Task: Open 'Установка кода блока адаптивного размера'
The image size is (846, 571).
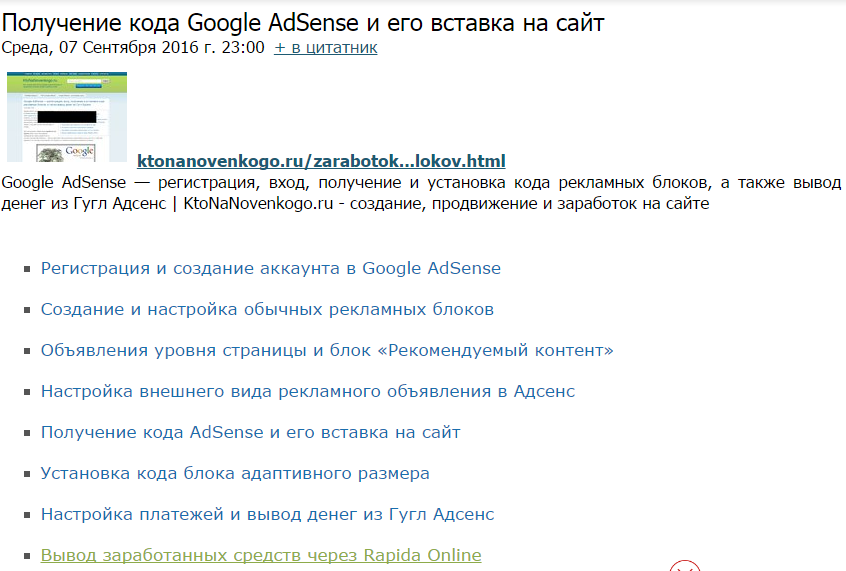Action: [x=235, y=473]
